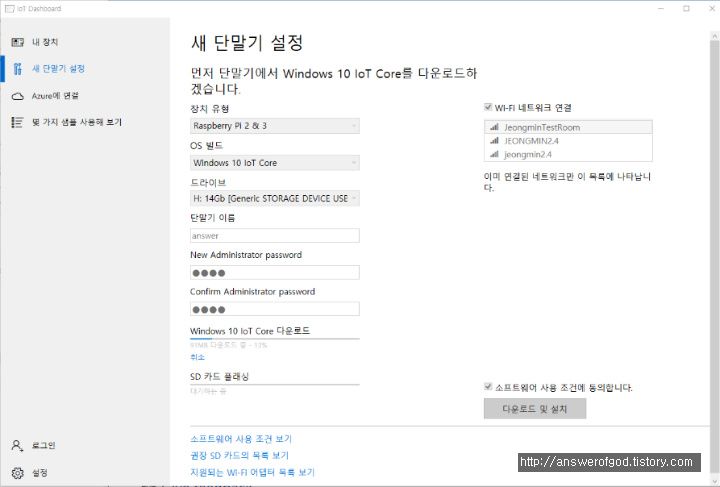720x487 pixels.
Task: Click the 내 장치 devices icon in the sidebar
Action: (x=17, y=42)
